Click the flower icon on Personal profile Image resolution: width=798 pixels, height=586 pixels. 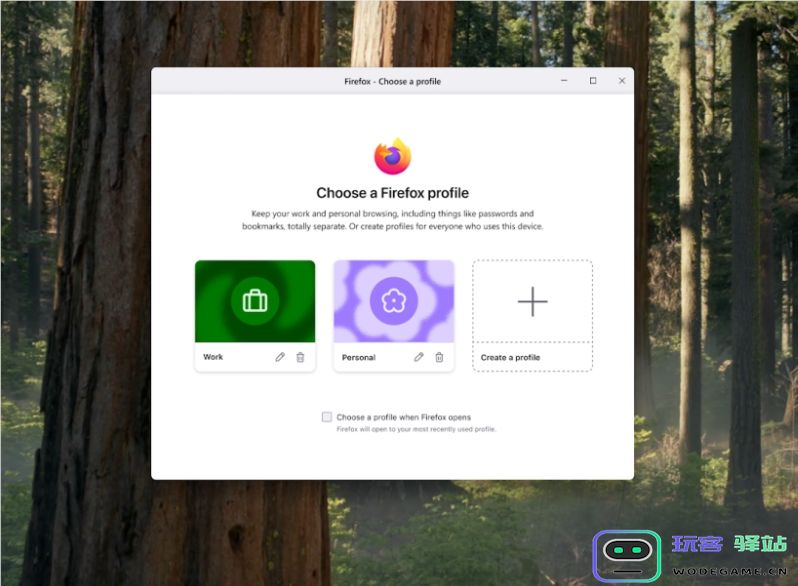pos(393,301)
